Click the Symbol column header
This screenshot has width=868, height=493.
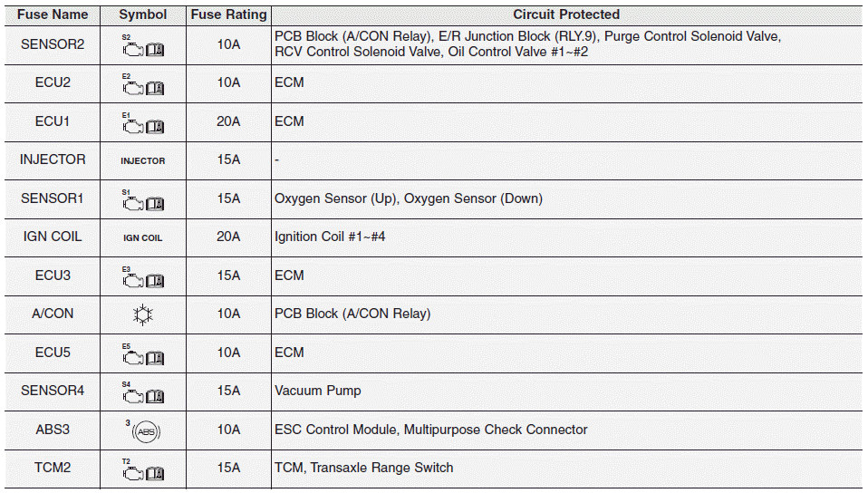pyautogui.click(x=143, y=14)
